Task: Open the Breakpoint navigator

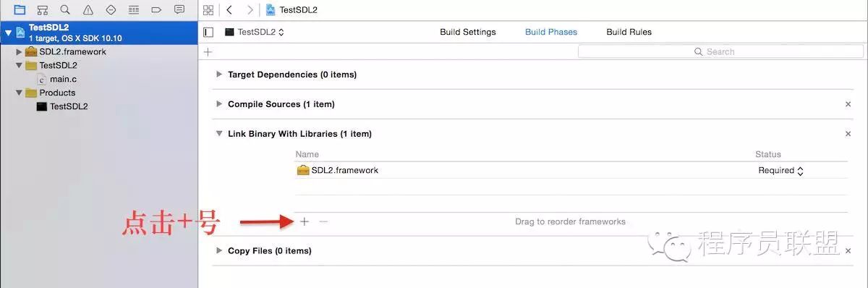Action: tap(156, 9)
